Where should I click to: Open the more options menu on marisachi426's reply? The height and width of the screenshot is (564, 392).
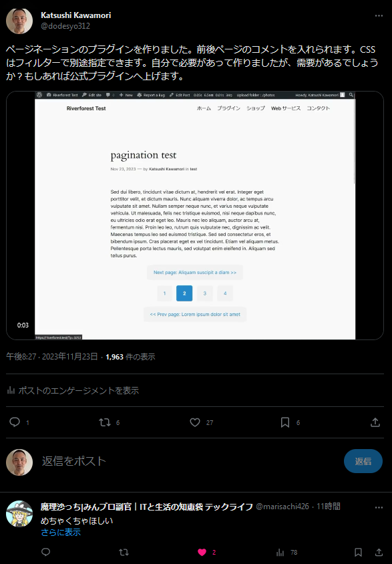379,507
